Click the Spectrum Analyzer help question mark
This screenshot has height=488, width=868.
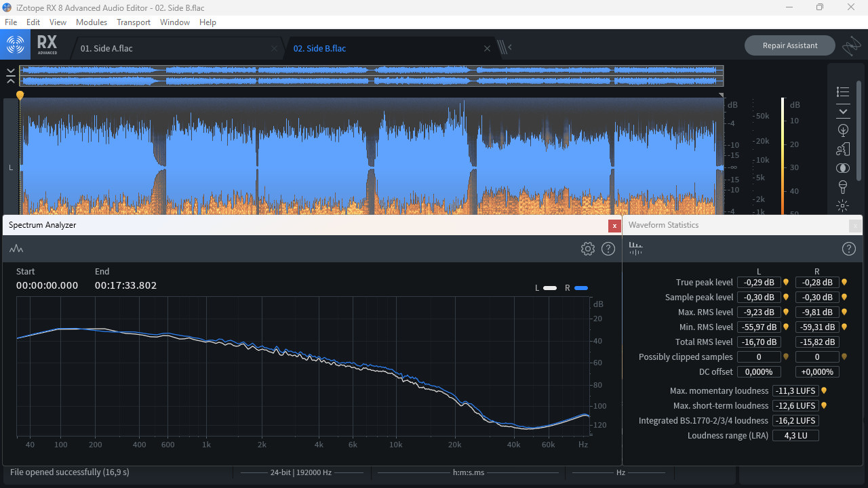point(608,249)
